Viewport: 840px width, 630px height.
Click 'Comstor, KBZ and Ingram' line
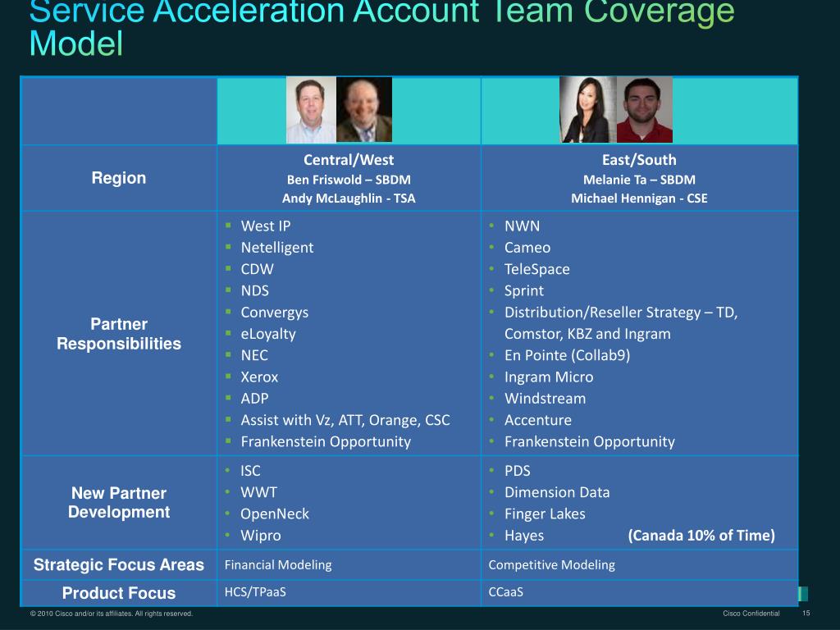click(x=587, y=334)
